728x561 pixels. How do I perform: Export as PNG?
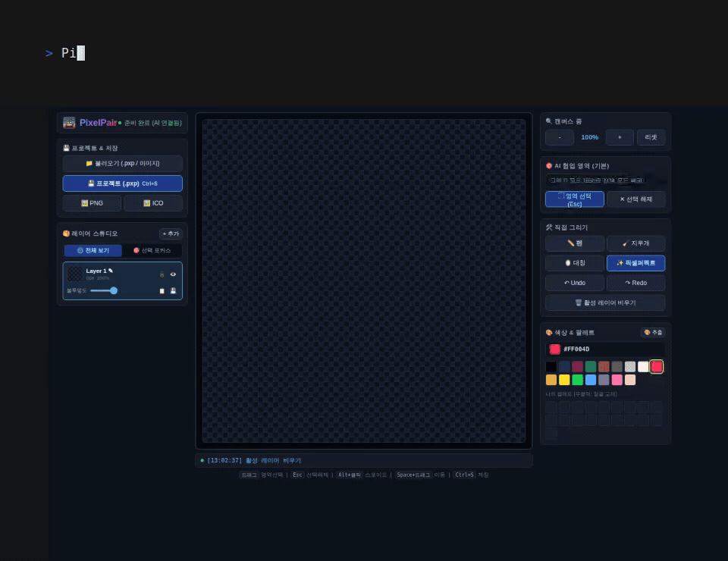pyautogui.click(x=92, y=203)
